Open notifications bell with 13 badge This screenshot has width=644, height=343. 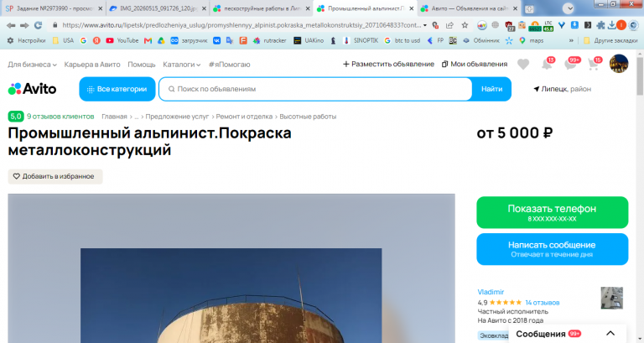pyautogui.click(x=548, y=64)
